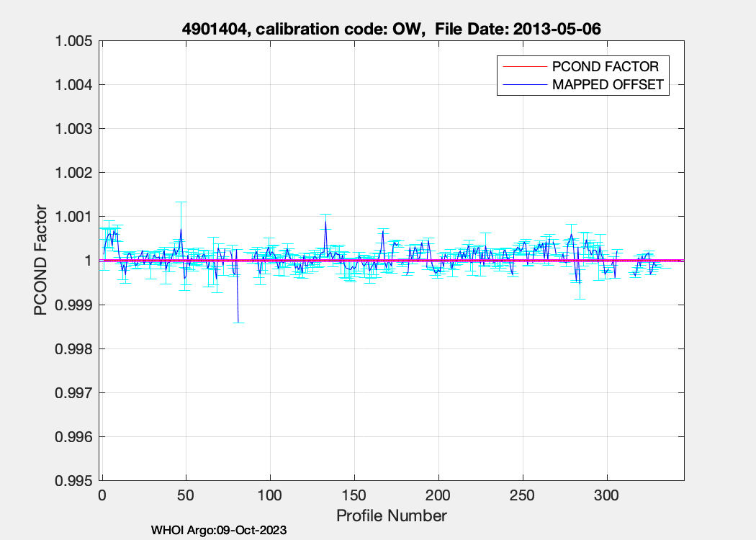Click the WHOI Argo date footer text
Screen dimensions: 756x540
coord(219,531)
